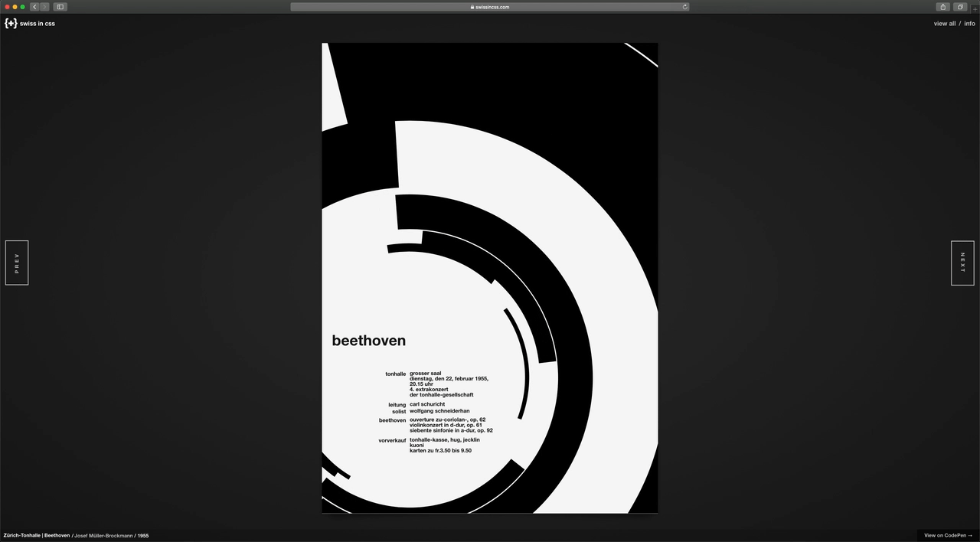Click the leitung label on the poster
This screenshot has height=542, width=980.
(x=397, y=405)
